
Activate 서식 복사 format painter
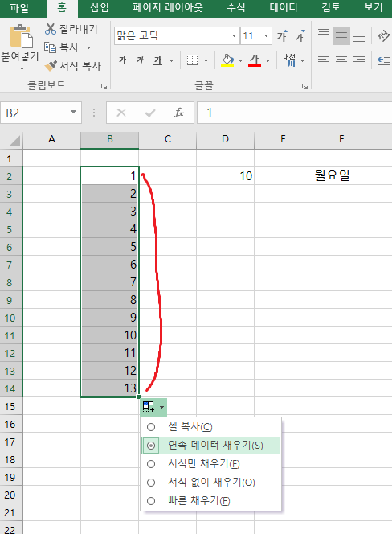(73, 66)
